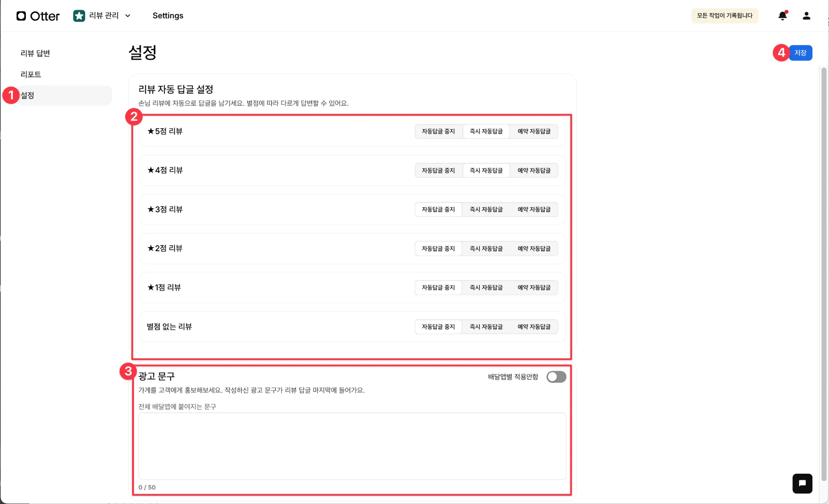Click the Otter logo
Viewport: 829px width, 504px height.
click(x=38, y=16)
